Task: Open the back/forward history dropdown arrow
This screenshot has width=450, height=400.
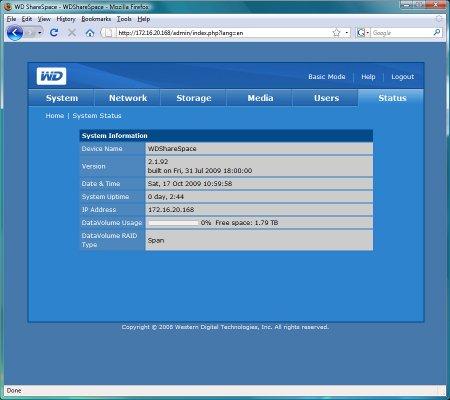Action: tap(40, 33)
